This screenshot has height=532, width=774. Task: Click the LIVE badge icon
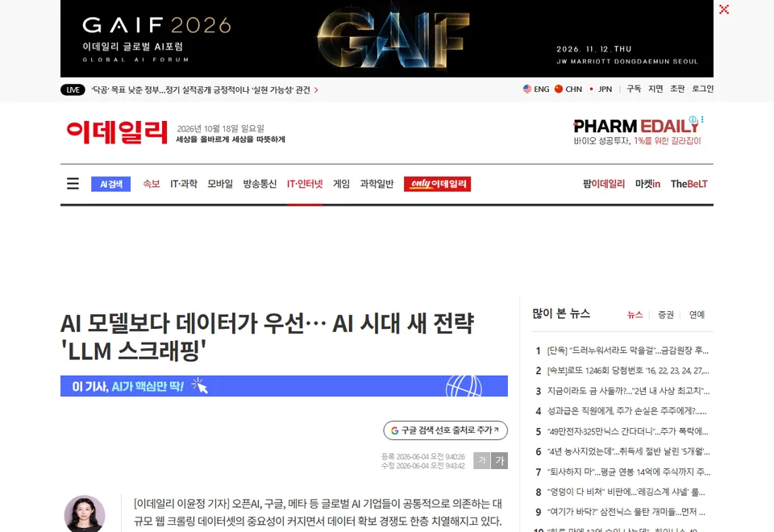[73, 89]
